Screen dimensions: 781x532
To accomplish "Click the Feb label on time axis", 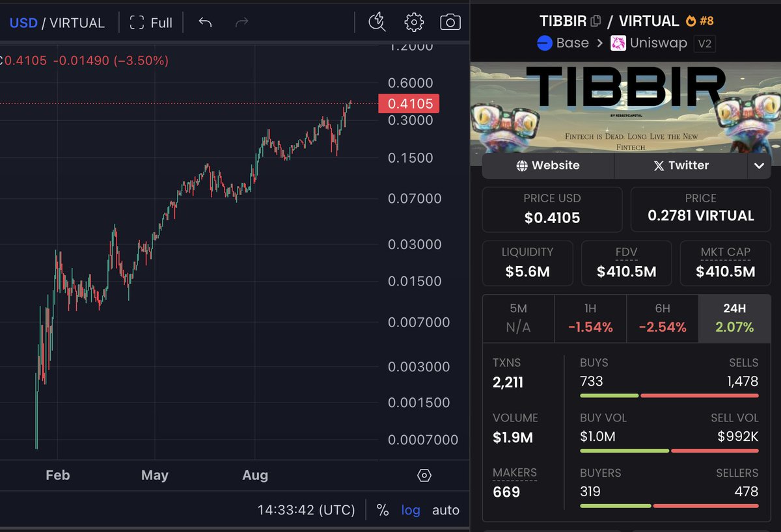I will [57, 475].
